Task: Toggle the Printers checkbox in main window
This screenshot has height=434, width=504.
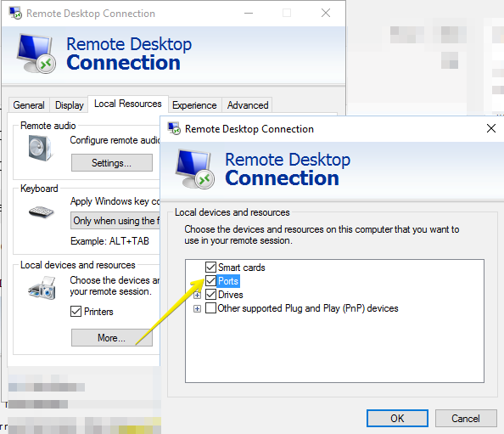Action: [76, 312]
